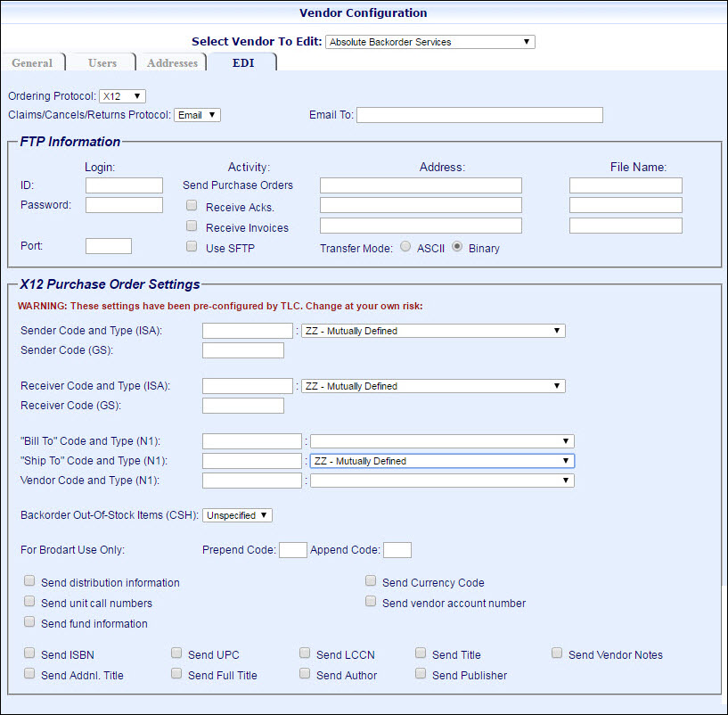
Task: Click the Receiver Code (ISA) input field
Action: [x=248, y=386]
